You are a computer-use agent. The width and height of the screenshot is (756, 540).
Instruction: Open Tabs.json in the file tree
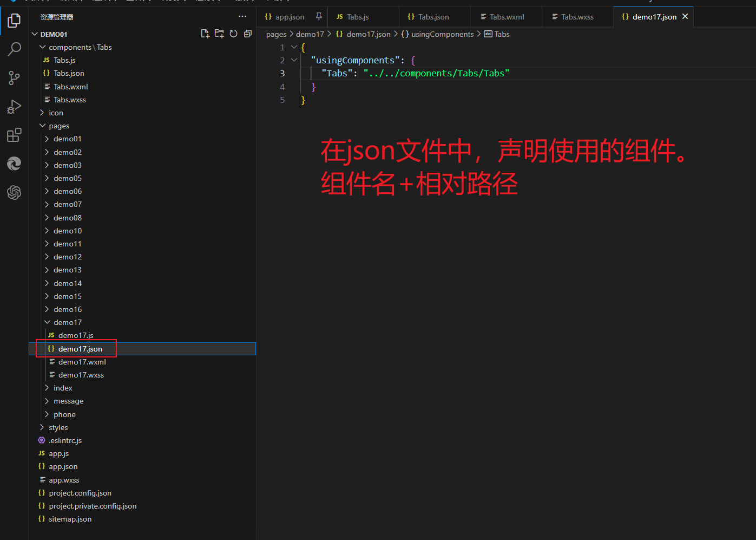pyautogui.click(x=142, y=73)
